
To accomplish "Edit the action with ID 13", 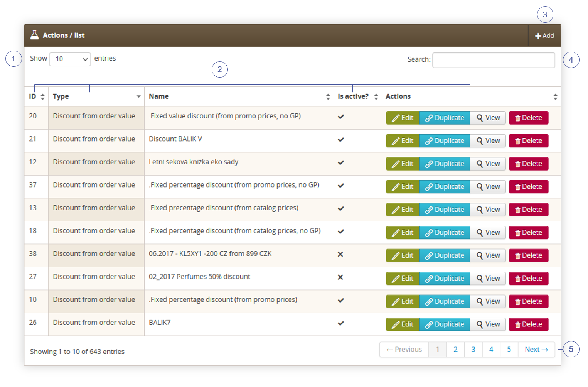I will [403, 210].
